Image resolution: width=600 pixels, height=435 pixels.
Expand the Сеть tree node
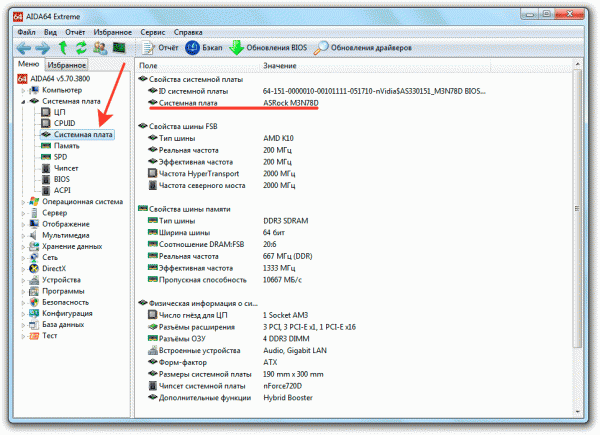23,257
